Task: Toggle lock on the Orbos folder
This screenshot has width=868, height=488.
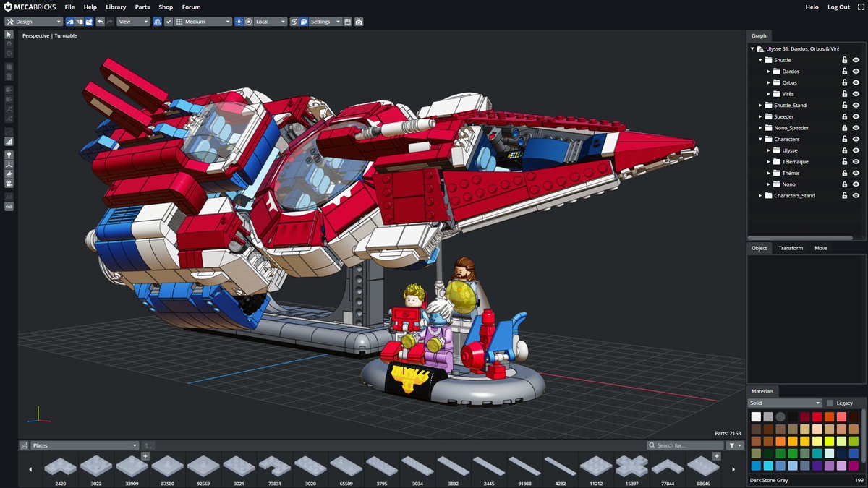Action: tap(844, 82)
